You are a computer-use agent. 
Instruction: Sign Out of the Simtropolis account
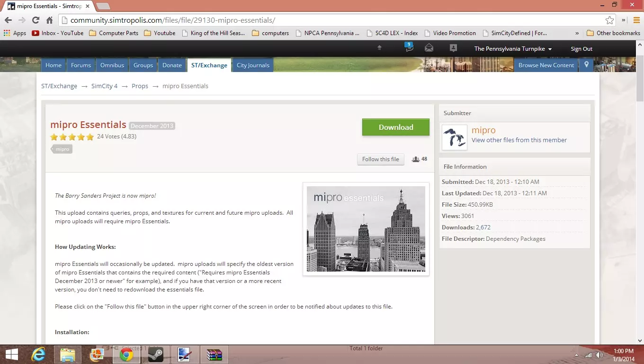point(581,49)
